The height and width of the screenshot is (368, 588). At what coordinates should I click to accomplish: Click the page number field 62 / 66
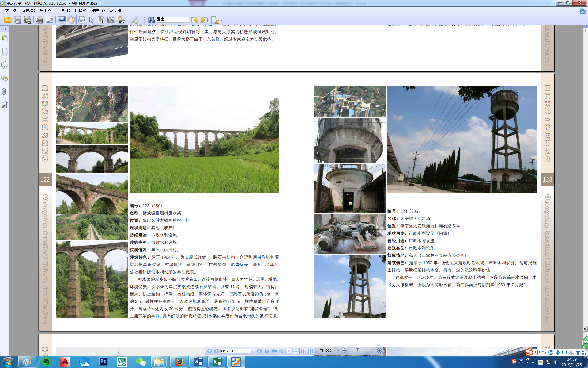236,351
